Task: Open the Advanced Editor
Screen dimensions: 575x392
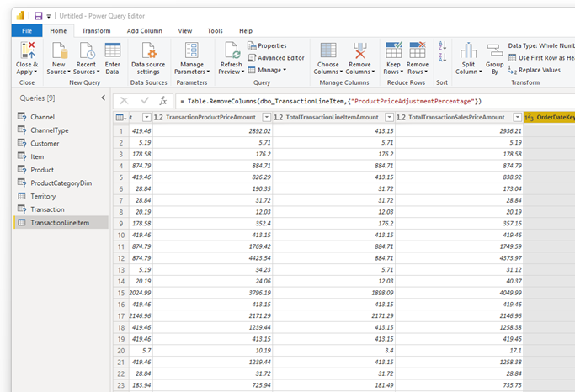Action: [x=276, y=58]
